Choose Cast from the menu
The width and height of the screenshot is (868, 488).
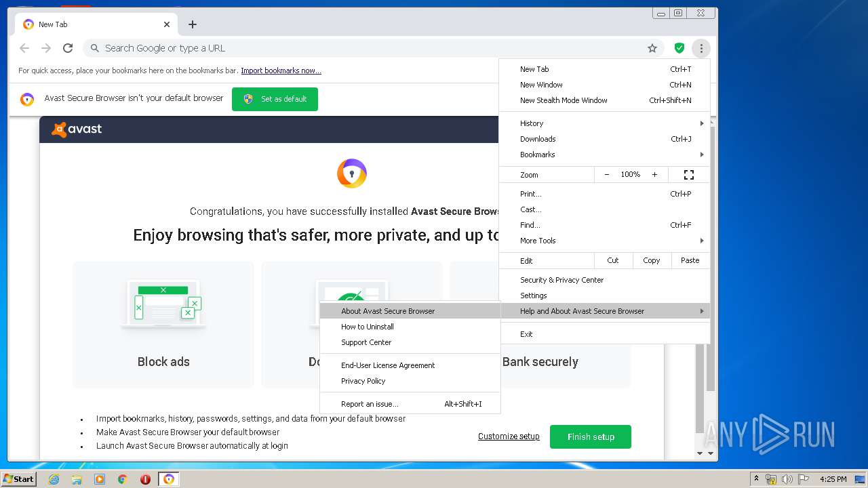[604, 209]
